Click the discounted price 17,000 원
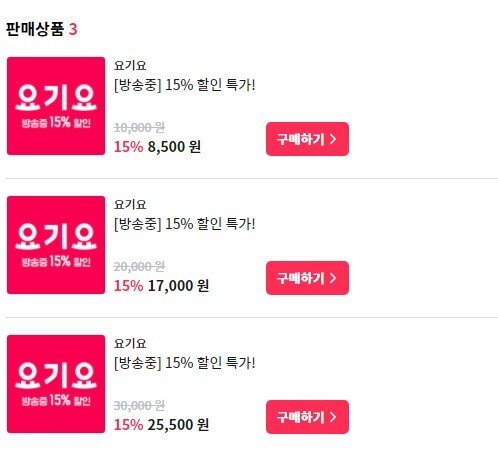The height and width of the screenshot is (451, 498). tap(178, 286)
